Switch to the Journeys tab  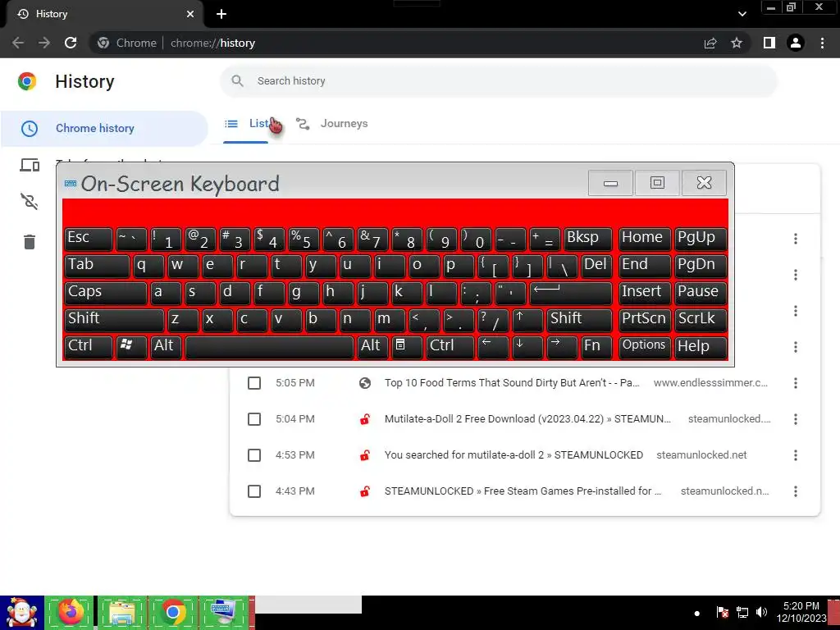[x=332, y=124]
